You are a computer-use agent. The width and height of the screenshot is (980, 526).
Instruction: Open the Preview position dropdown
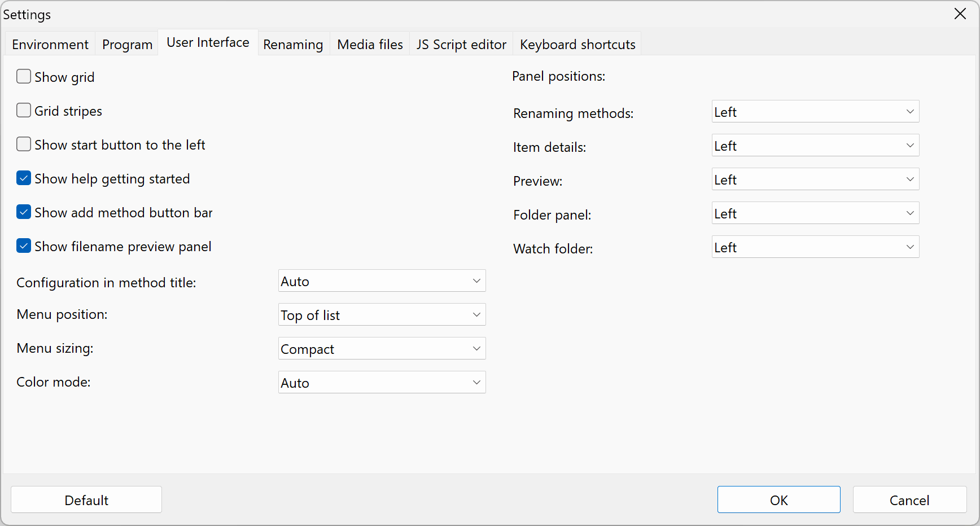click(815, 179)
